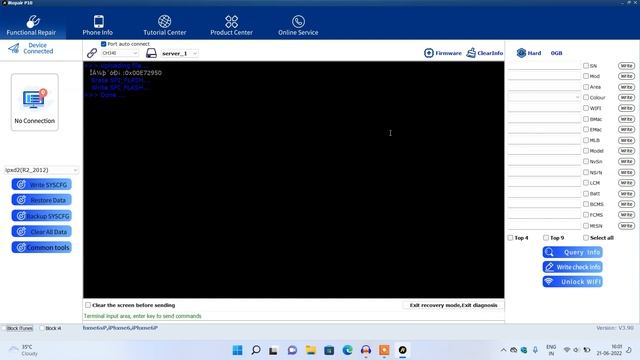Click the JC repair app taskbar icon
The image size is (640, 360).
click(x=402, y=350)
